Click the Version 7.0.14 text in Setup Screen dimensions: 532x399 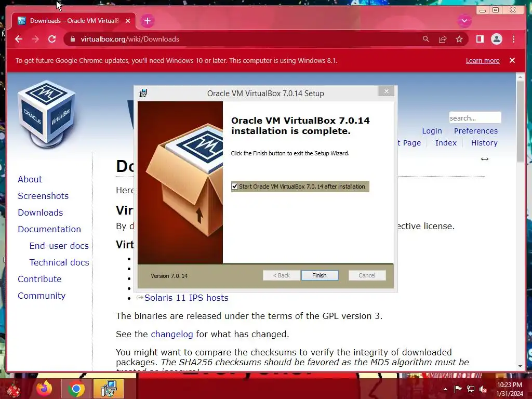[x=169, y=276]
